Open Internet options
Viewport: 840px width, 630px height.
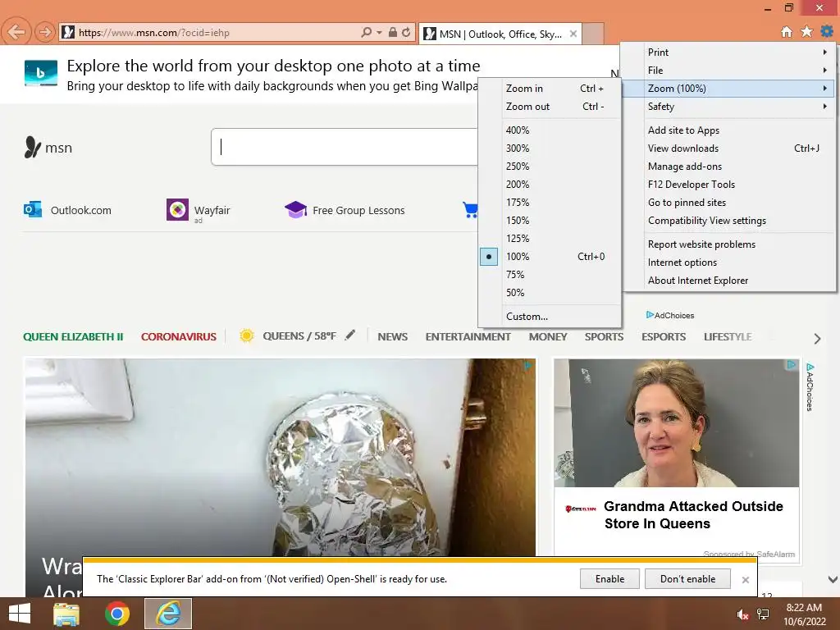[x=728, y=262]
